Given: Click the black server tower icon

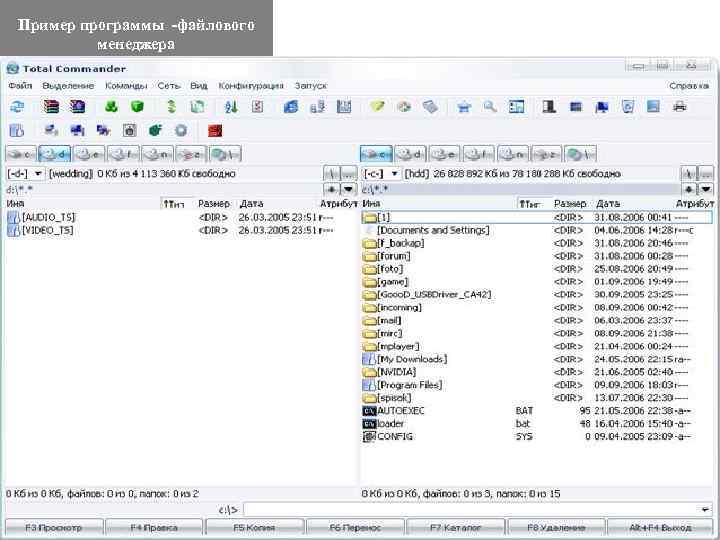Looking at the screenshot, I should point(549,107).
